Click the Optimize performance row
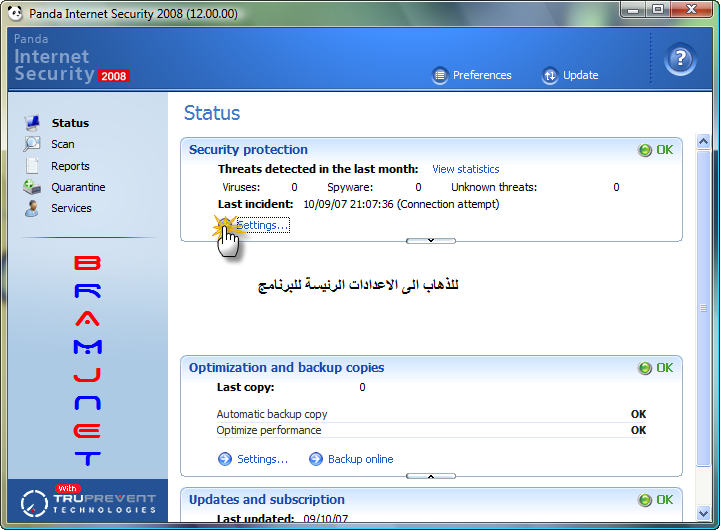 click(431, 430)
